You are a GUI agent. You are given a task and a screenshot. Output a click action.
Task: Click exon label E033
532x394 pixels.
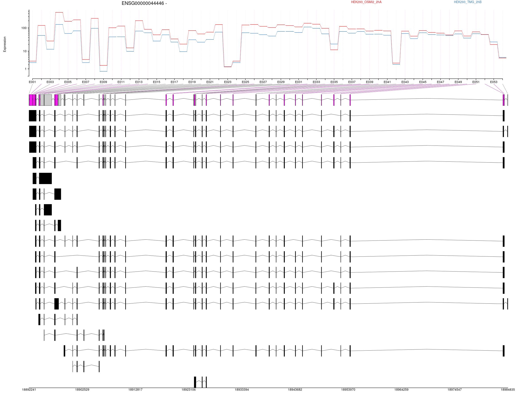pyautogui.click(x=316, y=82)
